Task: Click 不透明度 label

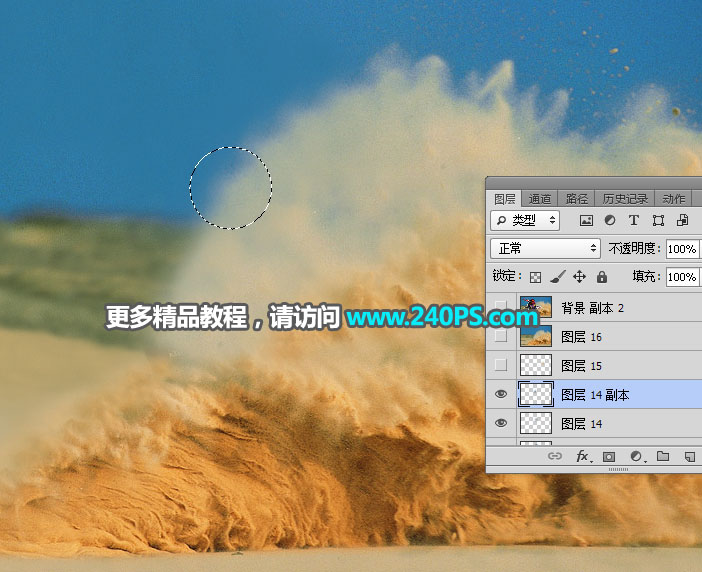Action: tap(634, 248)
